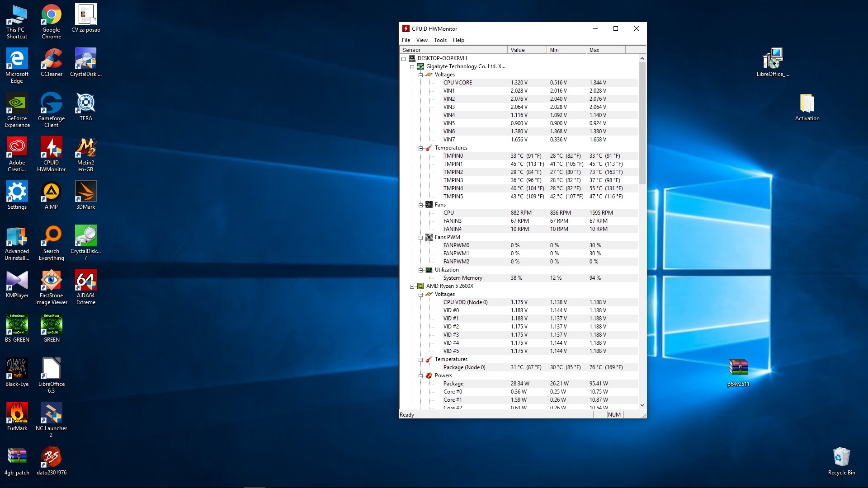Click the Min column header
The width and height of the screenshot is (868, 488).
pos(566,50)
